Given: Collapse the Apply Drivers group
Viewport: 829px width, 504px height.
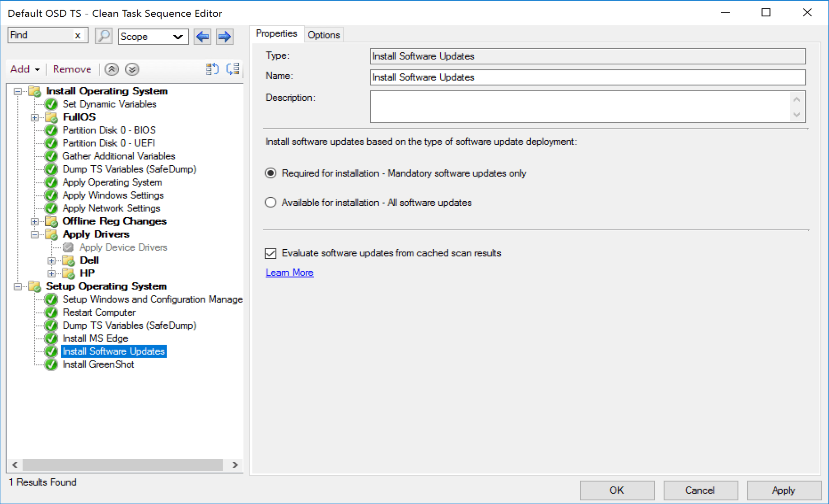Looking at the screenshot, I should 35,234.
